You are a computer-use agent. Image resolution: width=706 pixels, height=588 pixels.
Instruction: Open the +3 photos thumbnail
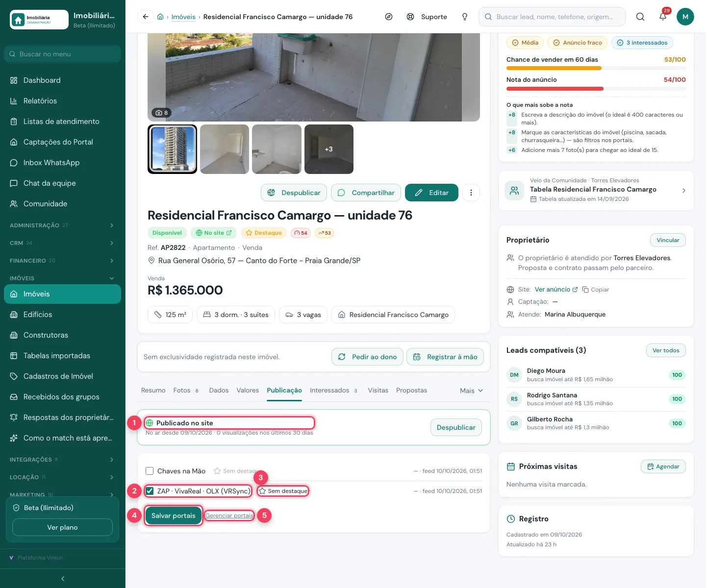click(x=329, y=149)
